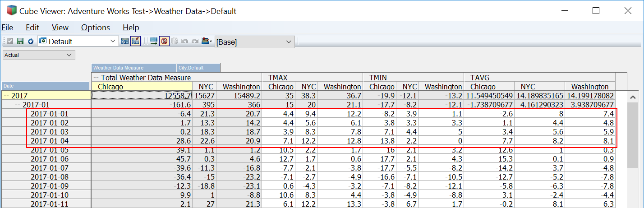Image resolution: width=644 pixels, height=208 pixels.
Task: Collapse the 2017-01 month row
Action: [18, 105]
